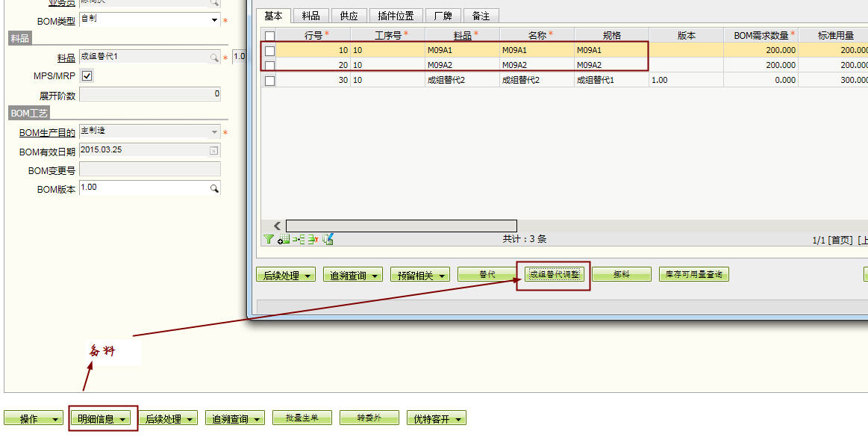Tick the checkbox for row 30 成组替代2

click(x=269, y=81)
